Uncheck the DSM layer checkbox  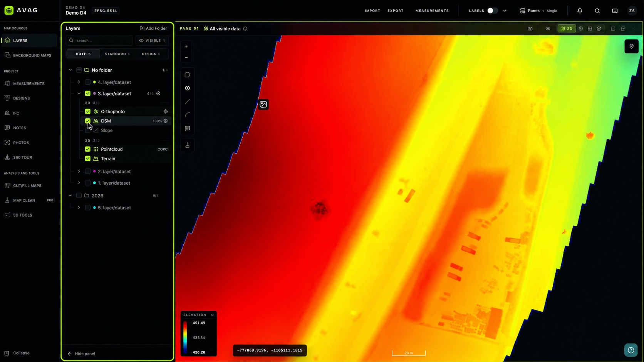(x=88, y=121)
